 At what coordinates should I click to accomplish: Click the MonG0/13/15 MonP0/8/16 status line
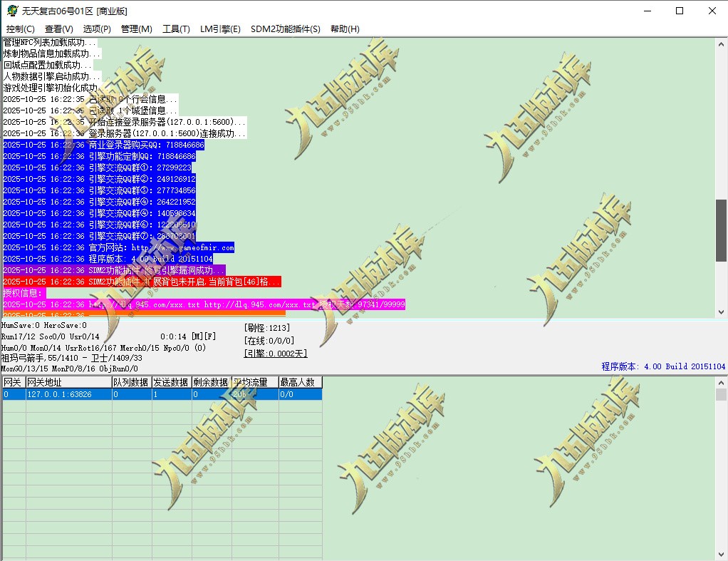coord(70,369)
